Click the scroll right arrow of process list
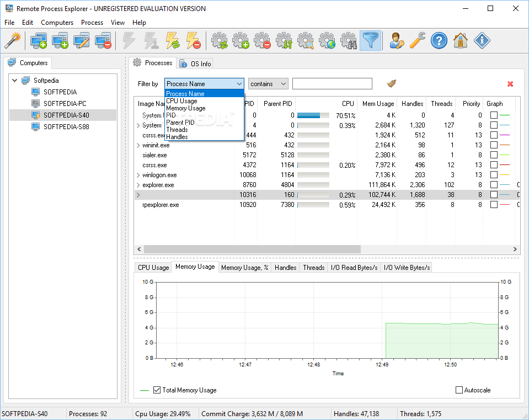The height and width of the screenshot is (420, 529). (x=515, y=249)
